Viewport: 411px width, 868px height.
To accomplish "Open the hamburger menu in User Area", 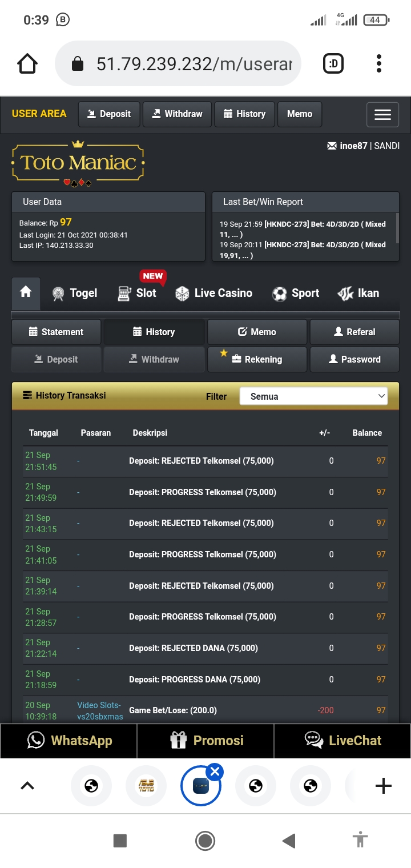I will coord(382,115).
